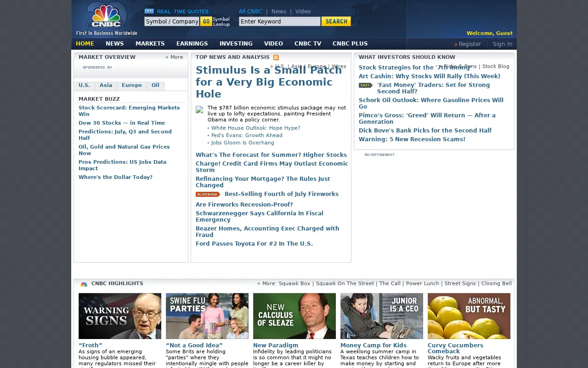Screen dimensions: 588x368
Task: Go to HOME in the navigation bar
Action: (85, 44)
